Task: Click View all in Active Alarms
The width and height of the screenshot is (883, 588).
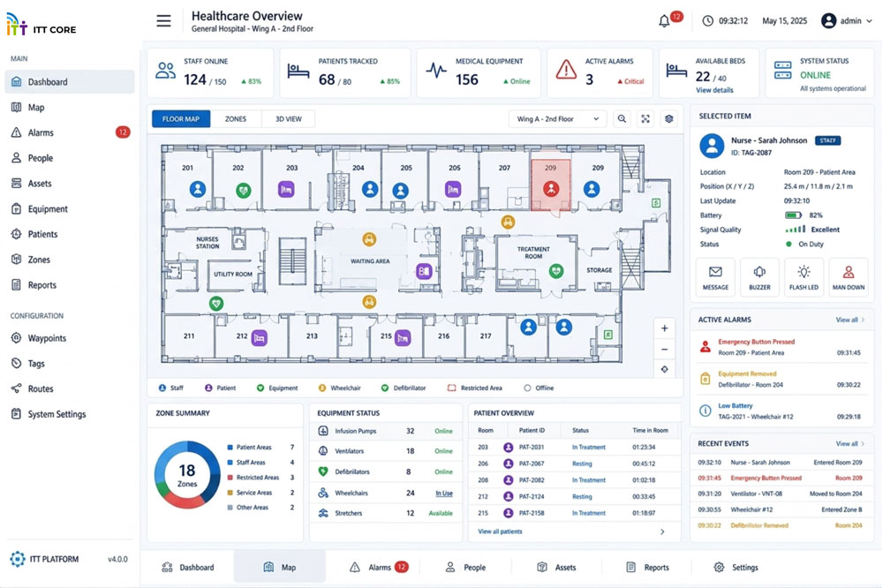Action: pyautogui.click(x=849, y=320)
